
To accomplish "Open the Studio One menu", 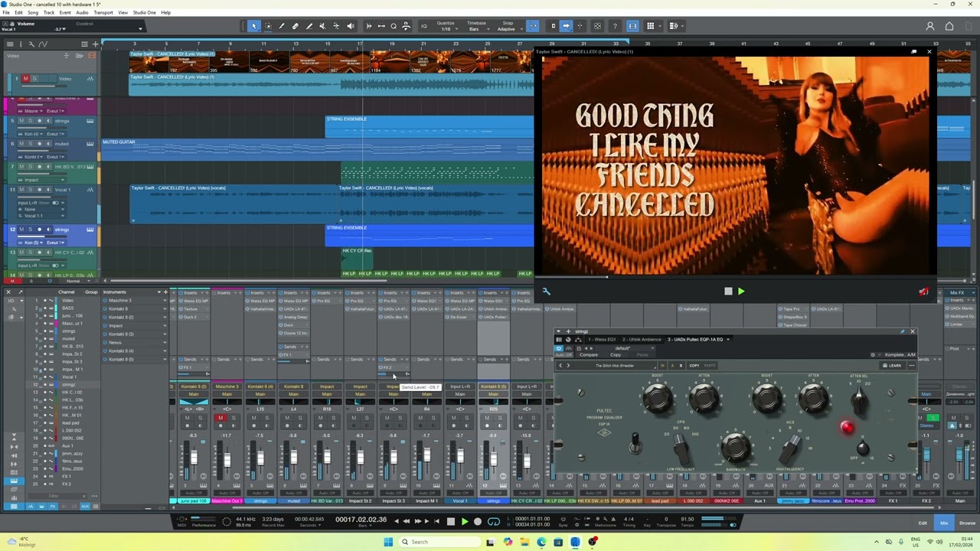I will point(144,12).
